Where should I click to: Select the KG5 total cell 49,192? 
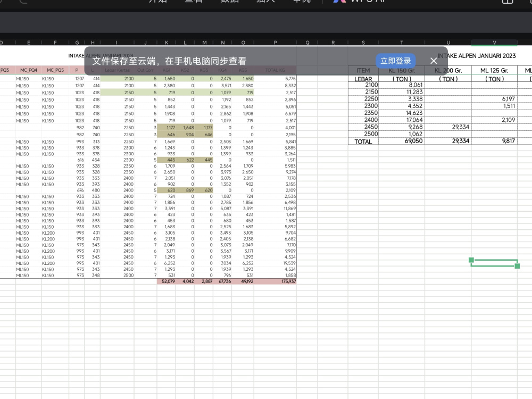point(243,281)
